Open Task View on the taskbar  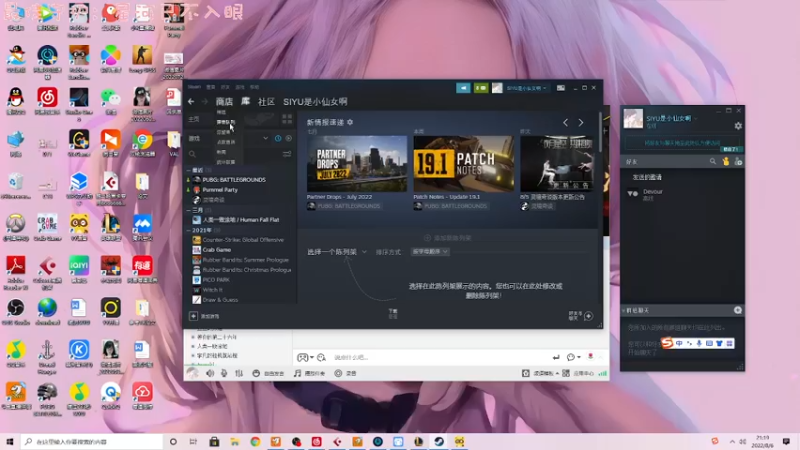193,441
